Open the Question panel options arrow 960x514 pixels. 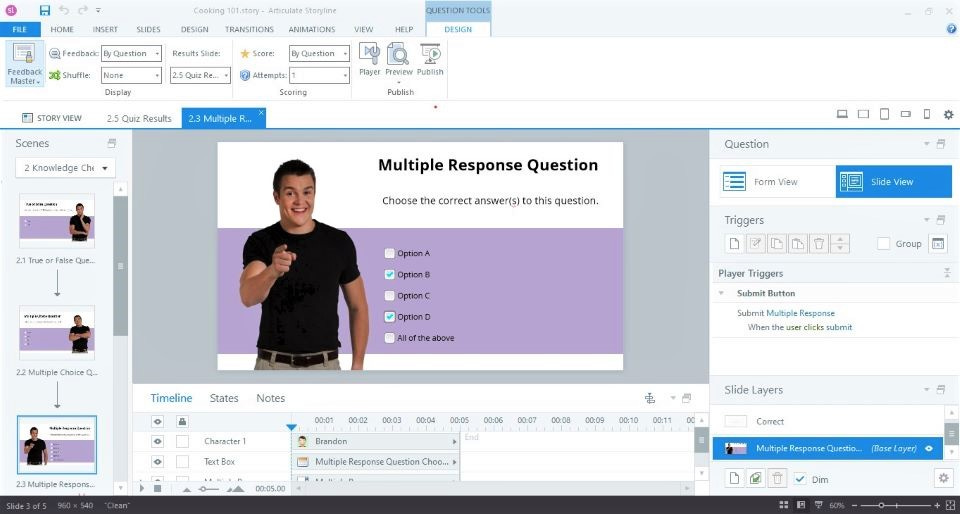pos(927,144)
